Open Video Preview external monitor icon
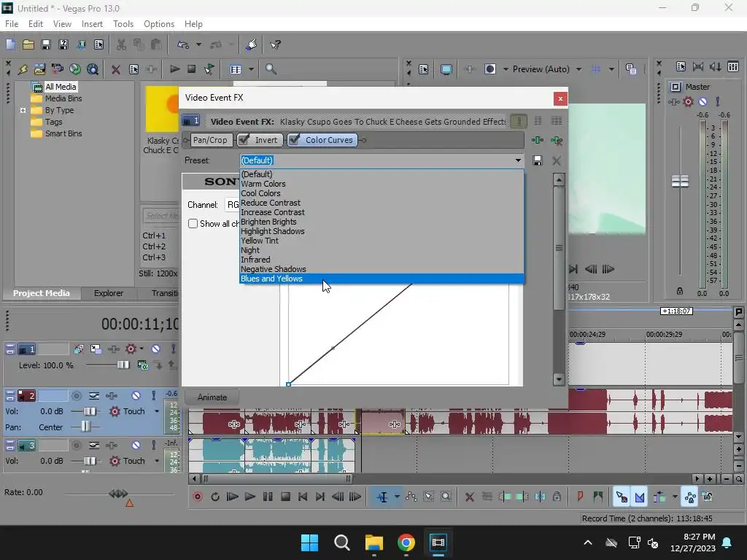This screenshot has height=560, width=747. point(446,69)
